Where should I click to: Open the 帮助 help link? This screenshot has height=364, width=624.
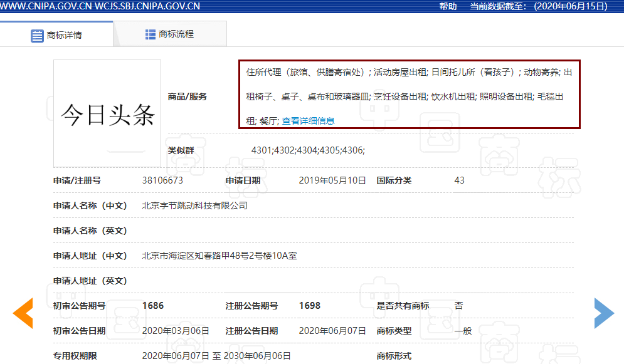[x=448, y=6]
